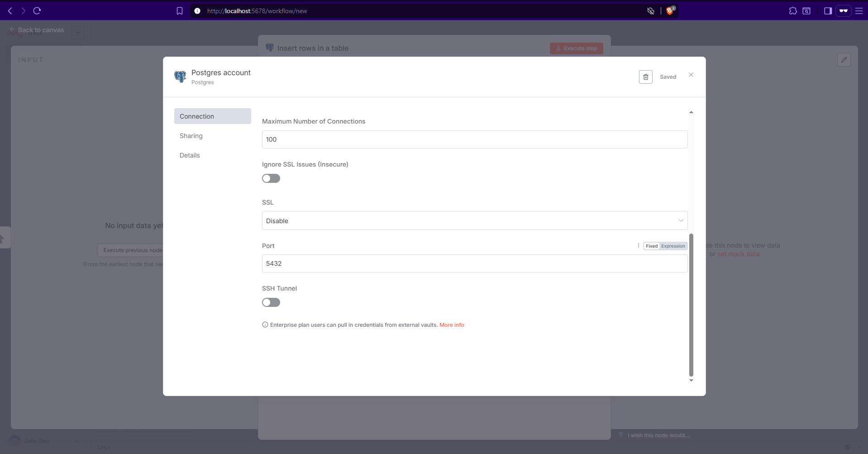Click the scrollbar down arrow in the dialog

pos(691,381)
